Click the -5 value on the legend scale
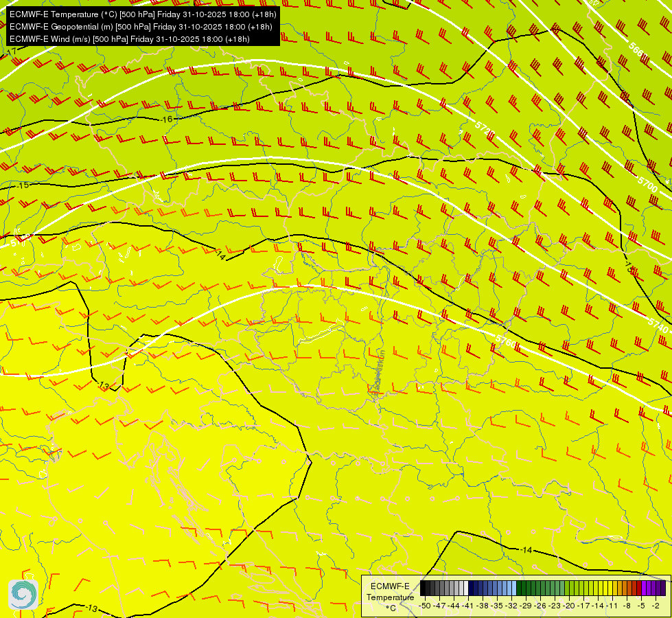This screenshot has height=618, width=672. tap(641, 606)
